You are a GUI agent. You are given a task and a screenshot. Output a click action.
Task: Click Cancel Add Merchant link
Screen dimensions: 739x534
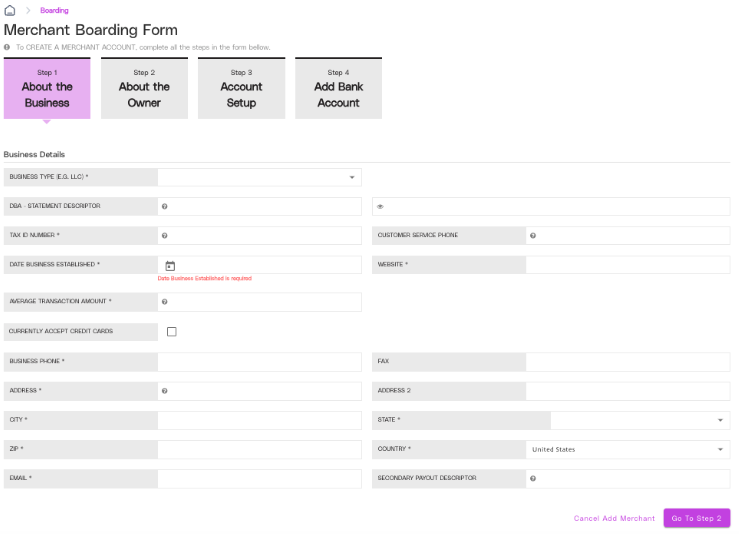click(x=614, y=518)
